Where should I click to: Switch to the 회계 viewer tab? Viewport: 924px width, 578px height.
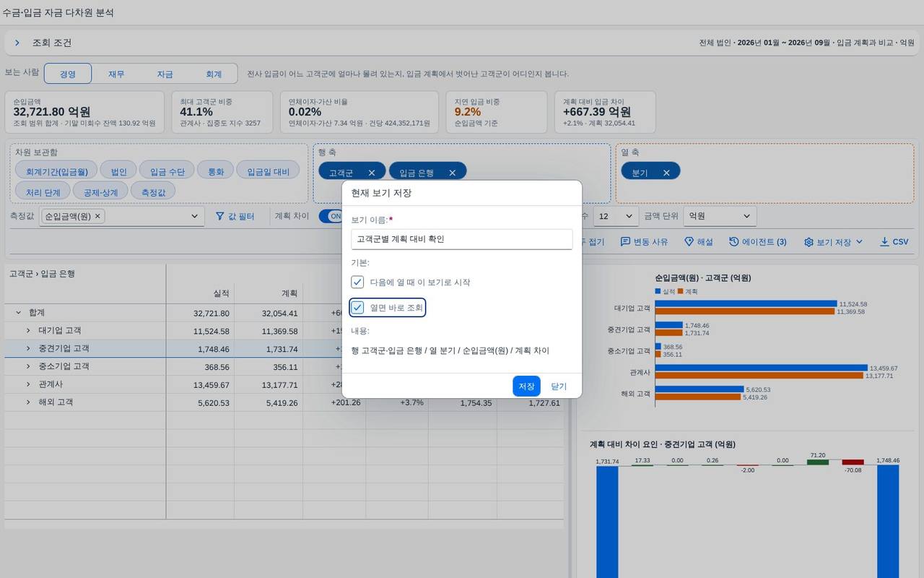[214, 74]
